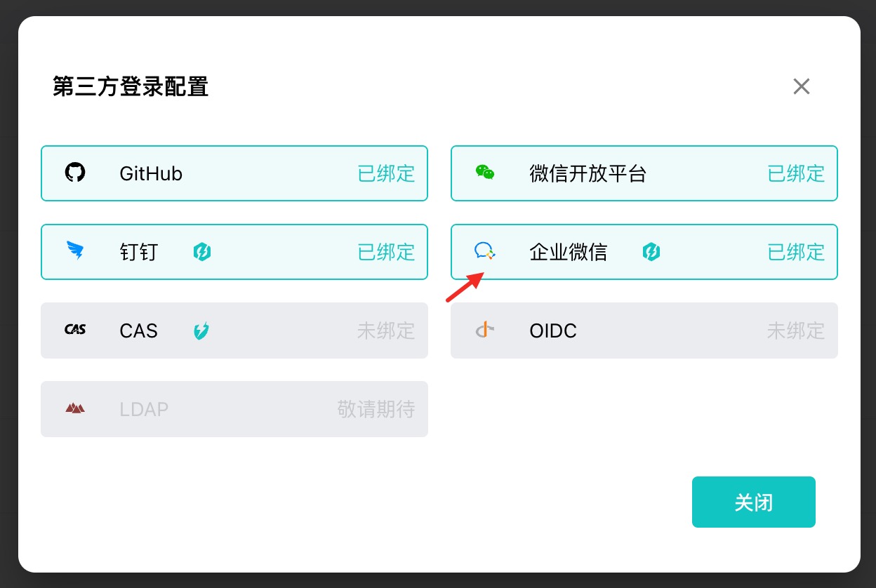Click 已绑定 status on the 企业微信 row
Screen dimensions: 876x588
click(x=797, y=252)
